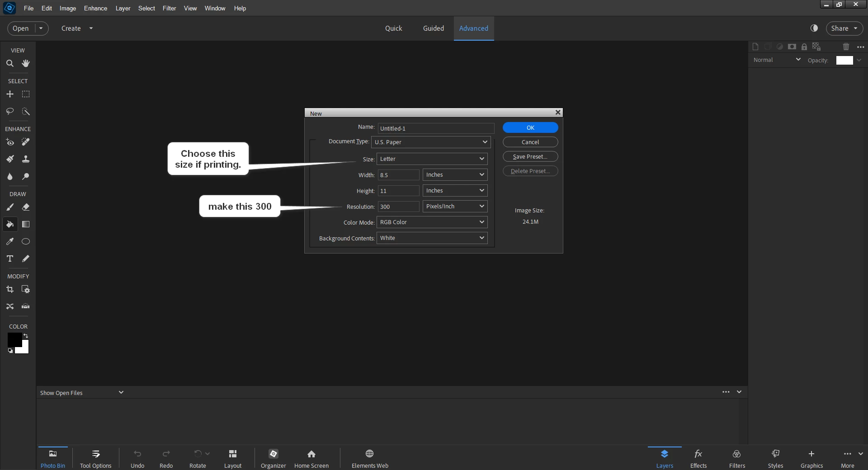The height and width of the screenshot is (470, 868).
Task: Select the Spot Healing Brush tool
Action: point(26,142)
